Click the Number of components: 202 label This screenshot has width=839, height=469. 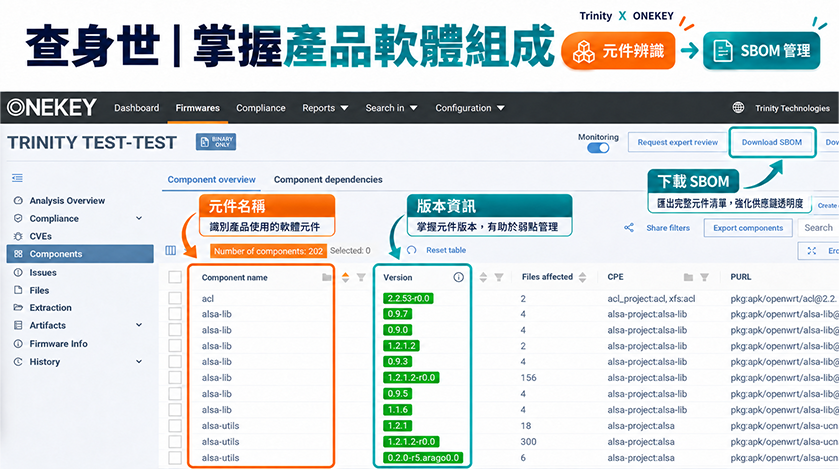[268, 251]
